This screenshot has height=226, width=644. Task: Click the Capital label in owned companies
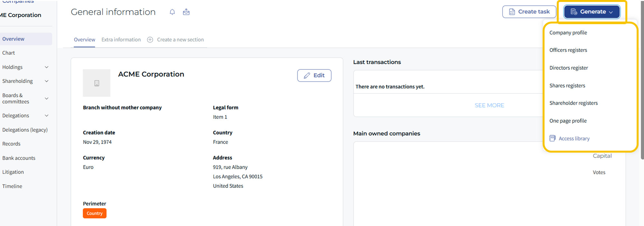pyautogui.click(x=602, y=156)
